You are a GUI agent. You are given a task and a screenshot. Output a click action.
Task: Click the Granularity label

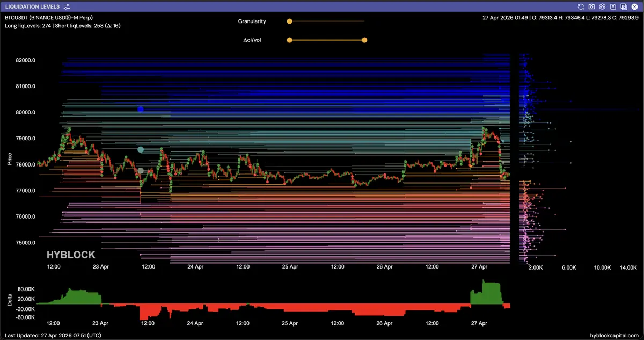[252, 21]
